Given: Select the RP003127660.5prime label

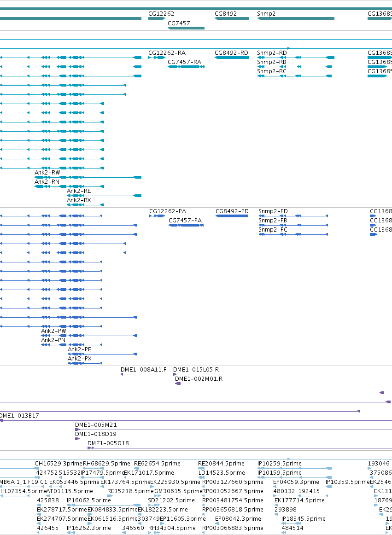Looking at the screenshot, I should [x=233, y=482].
